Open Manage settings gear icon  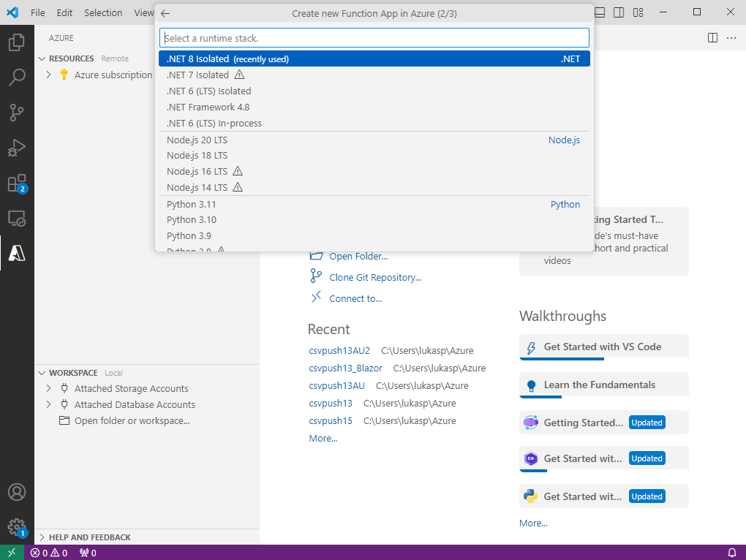pos(17,526)
